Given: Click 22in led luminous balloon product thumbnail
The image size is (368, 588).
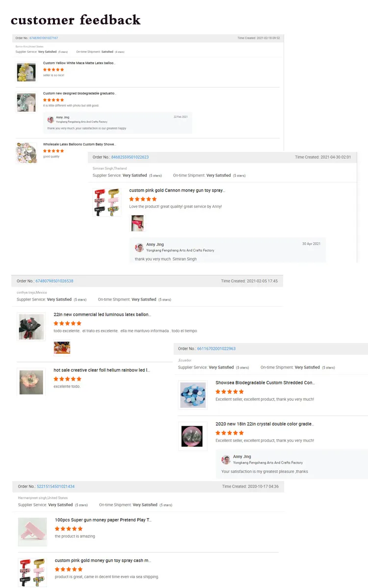Looking at the screenshot, I should (31, 327).
